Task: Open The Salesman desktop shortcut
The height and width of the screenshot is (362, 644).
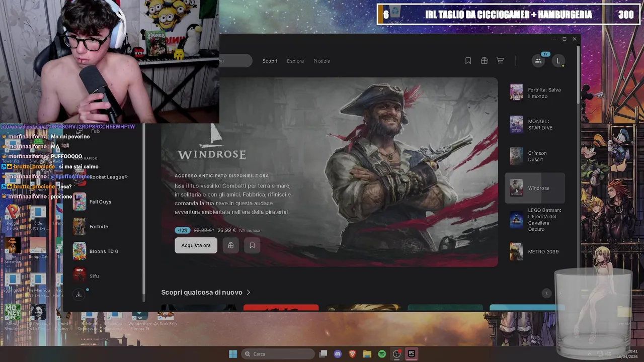Action: [x=13, y=250]
